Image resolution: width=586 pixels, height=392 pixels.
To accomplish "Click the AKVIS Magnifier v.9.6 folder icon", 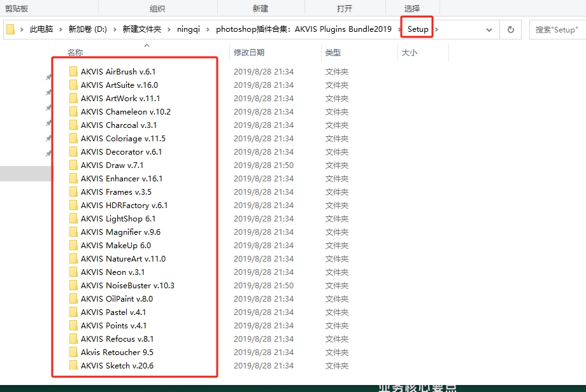I will pyautogui.click(x=73, y=232).
